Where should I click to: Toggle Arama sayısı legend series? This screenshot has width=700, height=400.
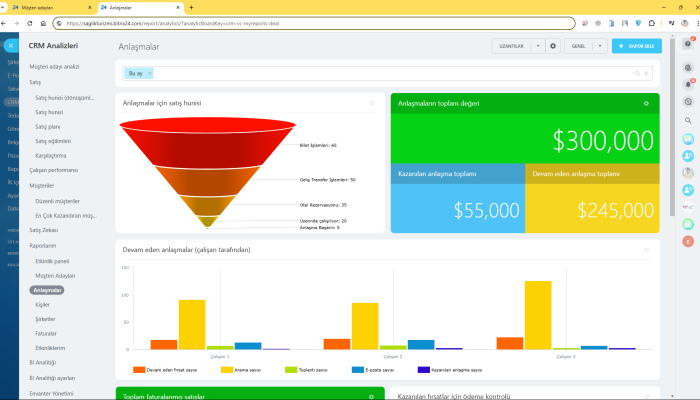(241, 370)
